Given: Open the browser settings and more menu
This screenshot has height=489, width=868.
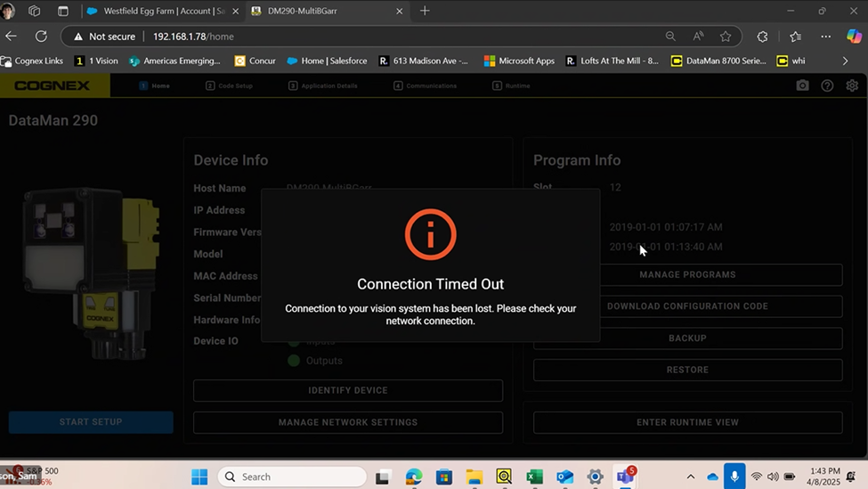Looking at the screenshot, I should point(826,37).
